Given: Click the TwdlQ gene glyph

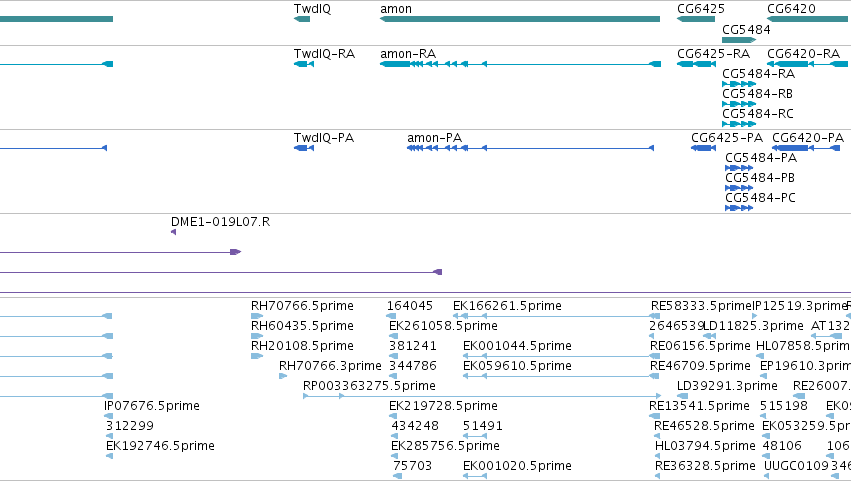Looking at the screenshot, I should [x=302, y=19].
